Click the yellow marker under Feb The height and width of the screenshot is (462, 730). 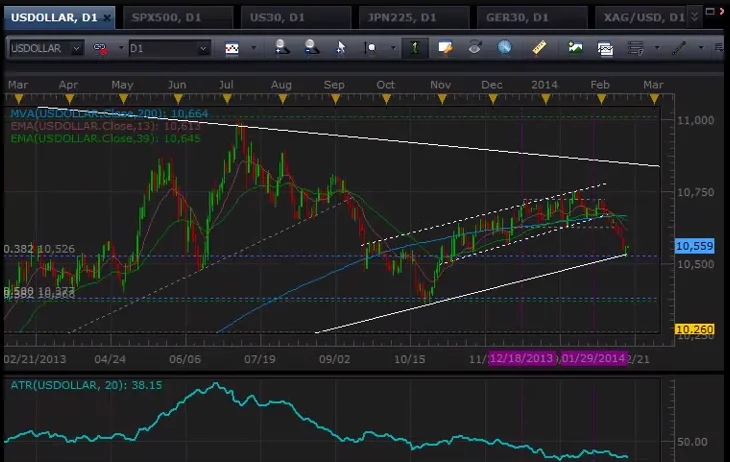coord(601,99)
